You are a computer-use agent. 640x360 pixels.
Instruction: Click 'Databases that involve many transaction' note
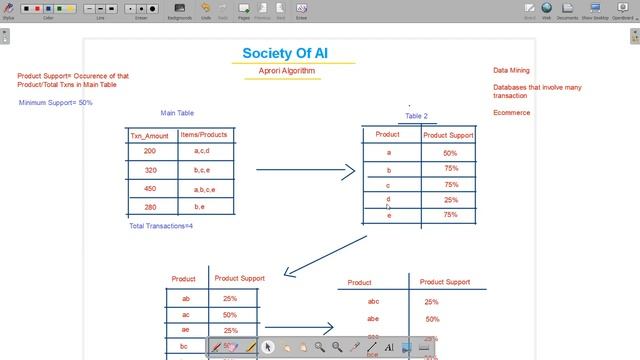pos(537,91)
